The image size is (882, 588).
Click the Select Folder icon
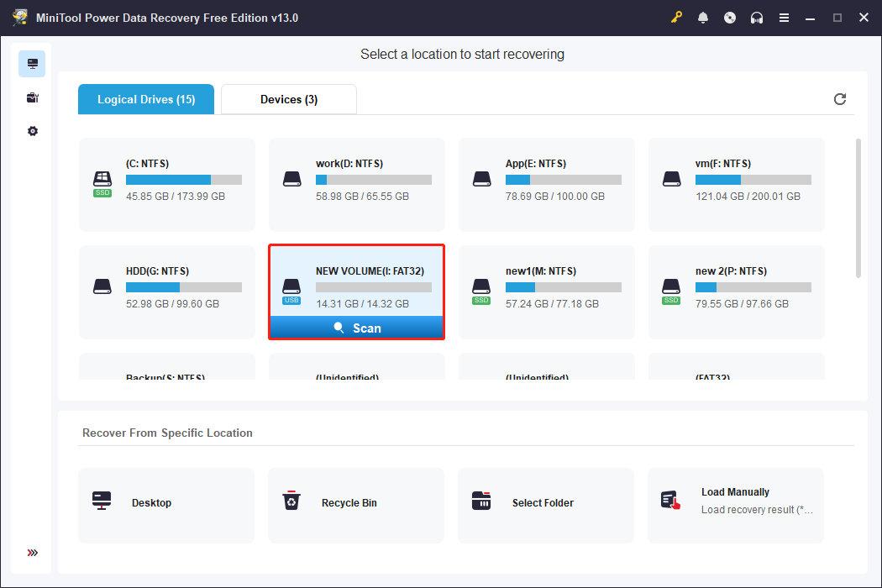(481, 501)
